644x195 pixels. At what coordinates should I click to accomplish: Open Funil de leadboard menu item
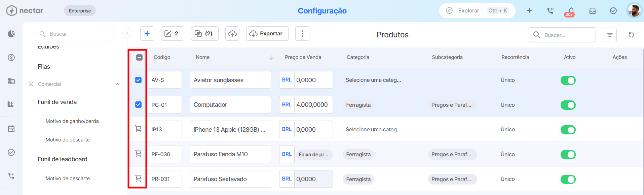[63, 159]
